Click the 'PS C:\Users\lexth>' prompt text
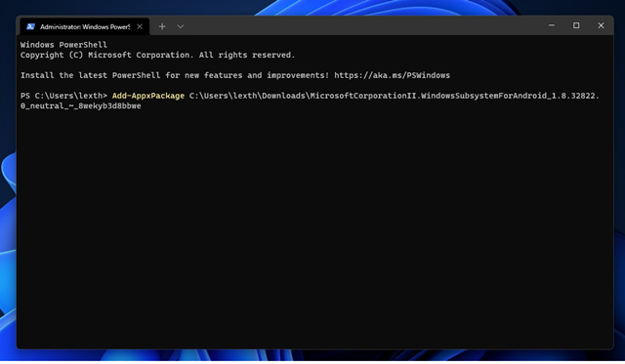 pos(63,96)
